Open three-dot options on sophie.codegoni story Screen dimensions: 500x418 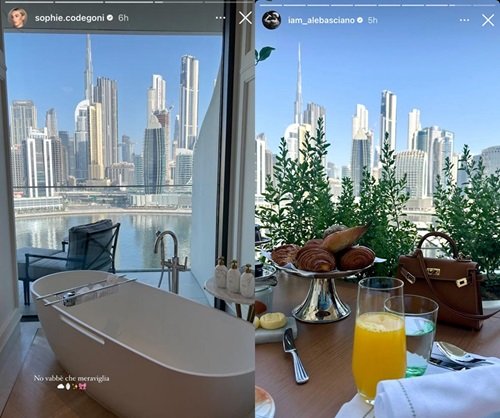220,18
